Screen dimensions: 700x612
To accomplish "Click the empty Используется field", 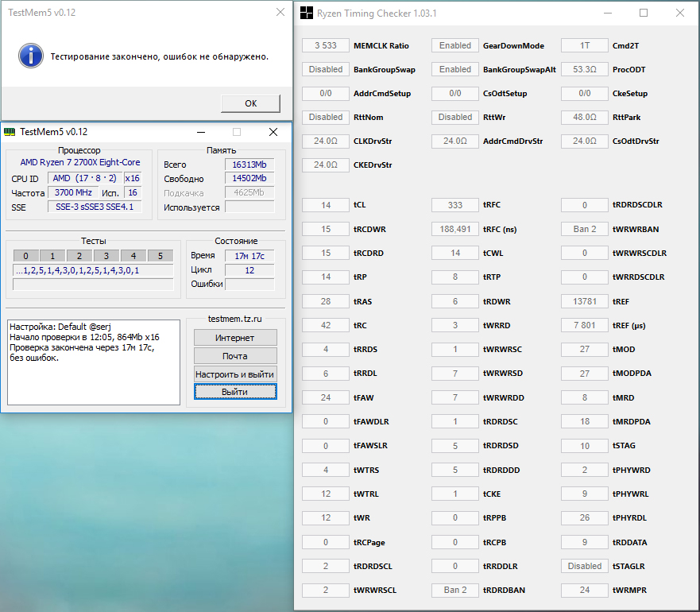I will 249,207.
